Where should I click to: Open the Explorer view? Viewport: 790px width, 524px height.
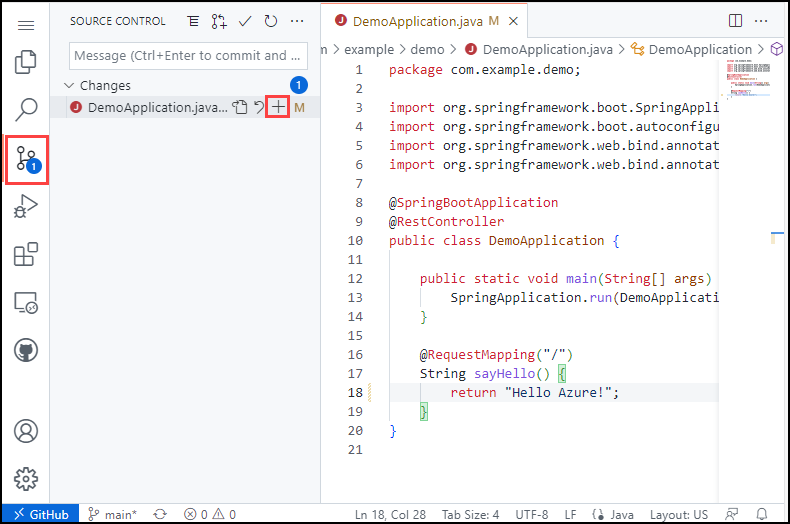pyautogui.click(x=26, y=62)
